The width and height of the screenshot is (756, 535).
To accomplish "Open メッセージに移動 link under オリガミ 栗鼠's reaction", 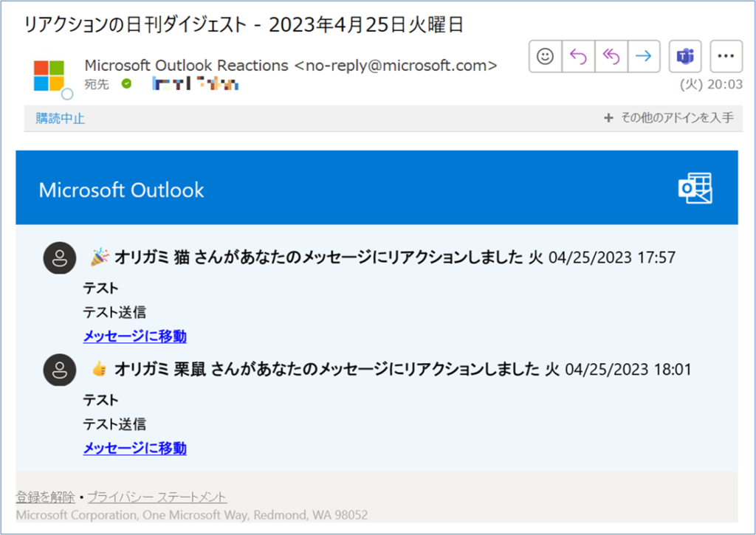I will tap(134, 448).
